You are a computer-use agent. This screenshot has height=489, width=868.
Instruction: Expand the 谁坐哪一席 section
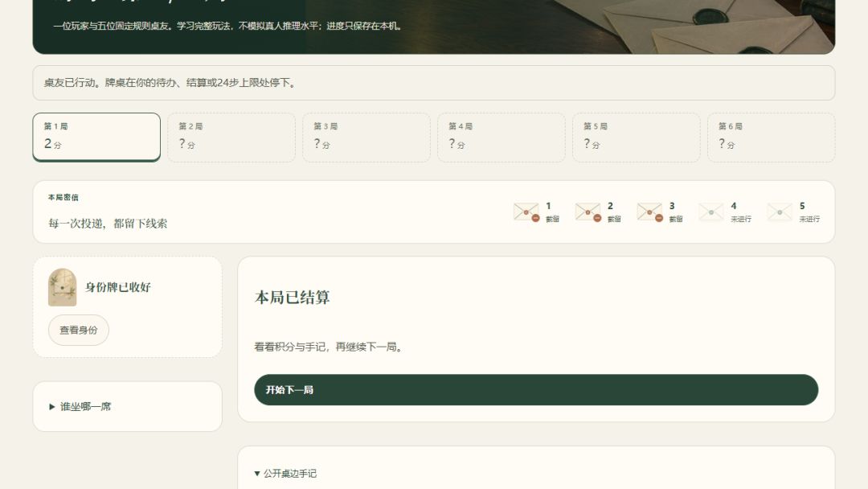pos(80,406)
